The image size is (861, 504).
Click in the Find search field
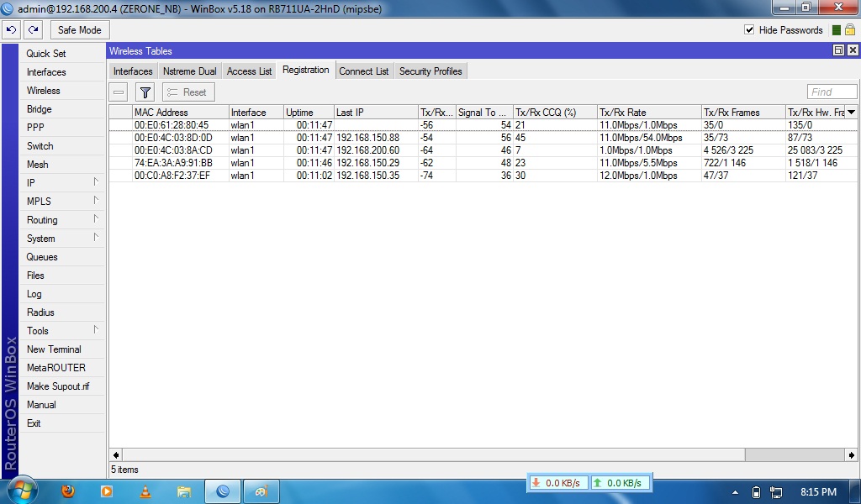click(832, 92)
